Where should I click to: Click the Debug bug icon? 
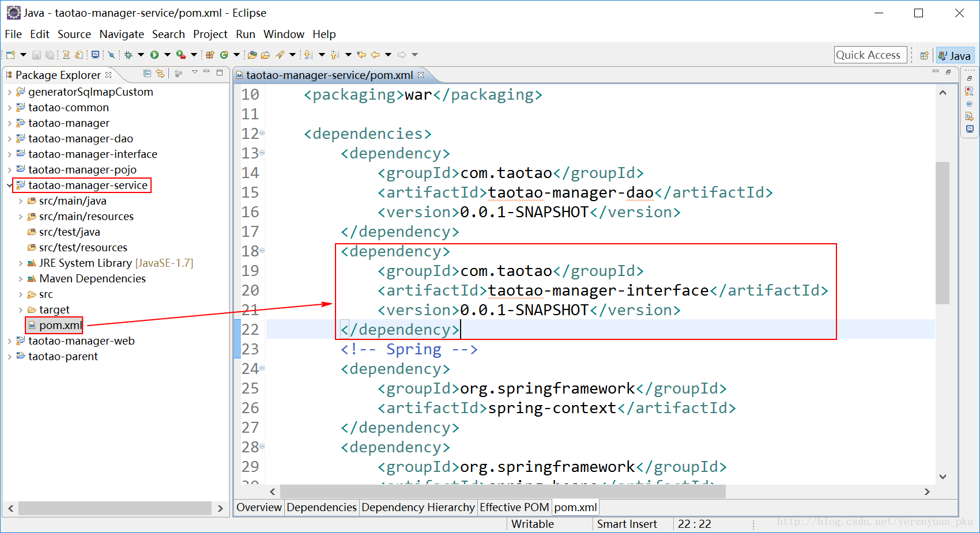click(x=128, y=55)
